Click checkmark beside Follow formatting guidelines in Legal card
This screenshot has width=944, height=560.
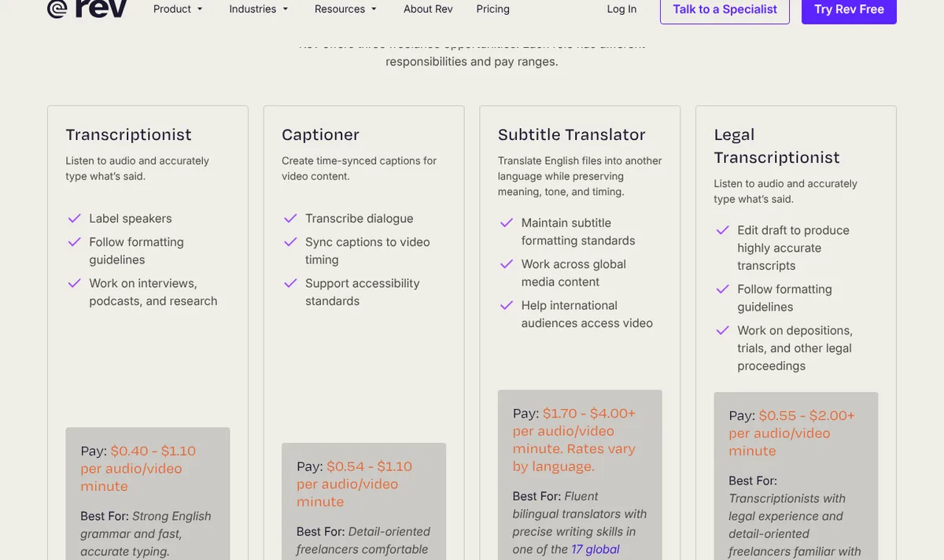(x=723, y=289)
